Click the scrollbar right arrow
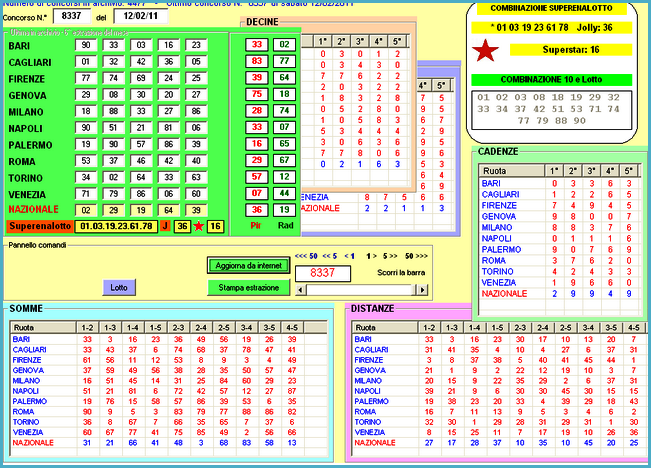The height and width of the screenshot is (468, 651). 422,290
